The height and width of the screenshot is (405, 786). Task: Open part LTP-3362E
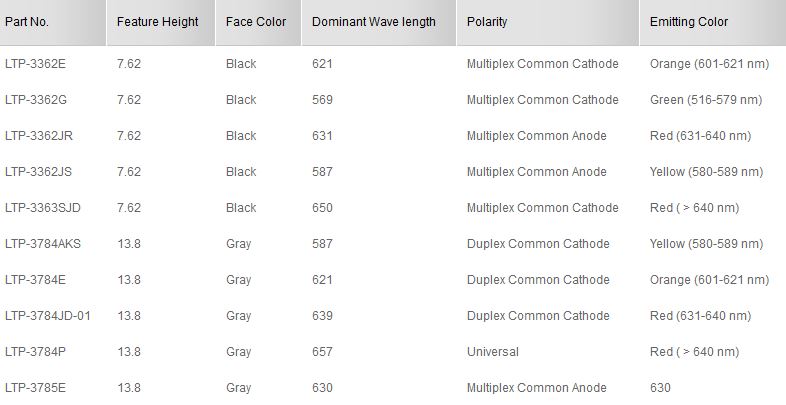[x=35, y=64]
